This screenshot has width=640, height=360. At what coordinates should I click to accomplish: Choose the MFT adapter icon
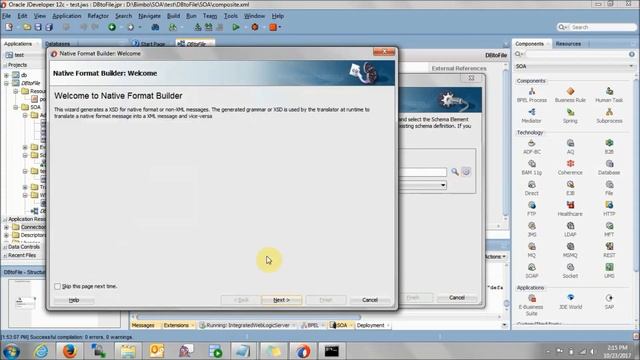point(609,226)
